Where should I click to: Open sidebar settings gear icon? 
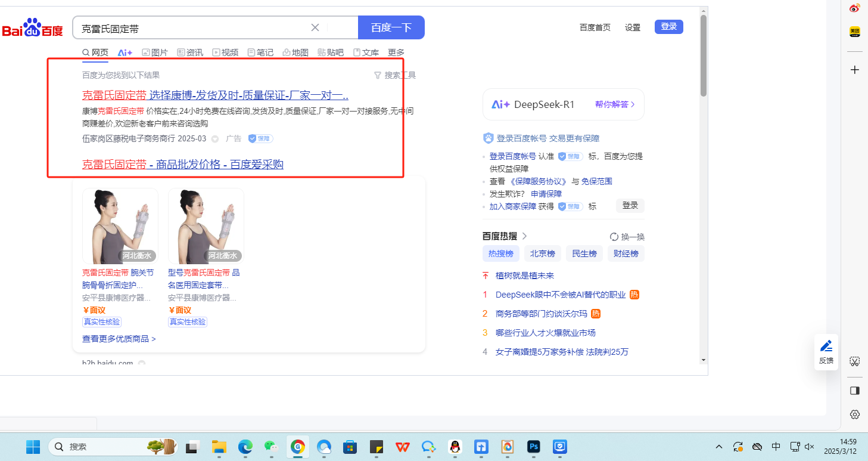coord(855,414)
